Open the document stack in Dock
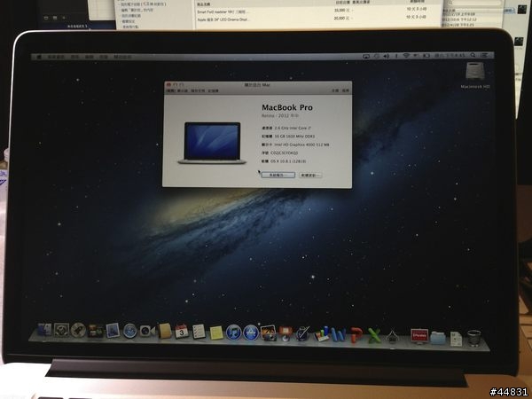The height and width of the screenshot is (399, 532). tap(456, 338)
